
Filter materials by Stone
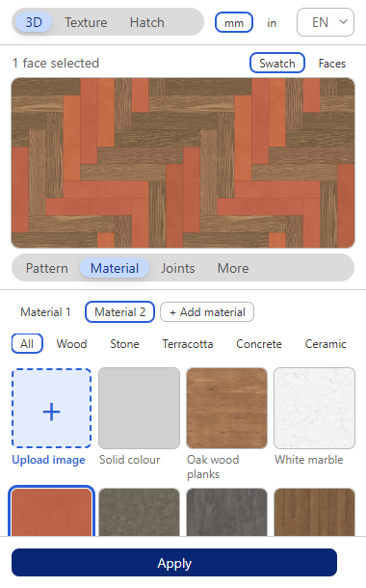click(124, 344)
